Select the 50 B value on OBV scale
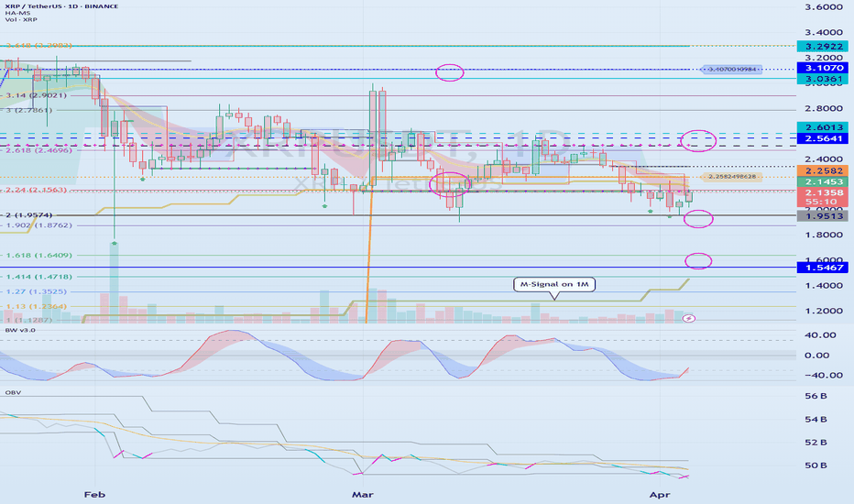This screenshot has height=504, width=854. [816, 465]
